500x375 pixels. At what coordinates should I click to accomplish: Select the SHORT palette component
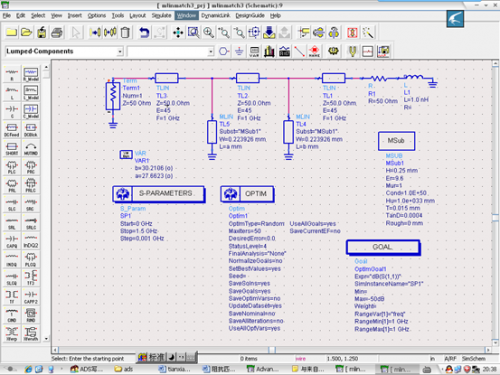point(12,149)
